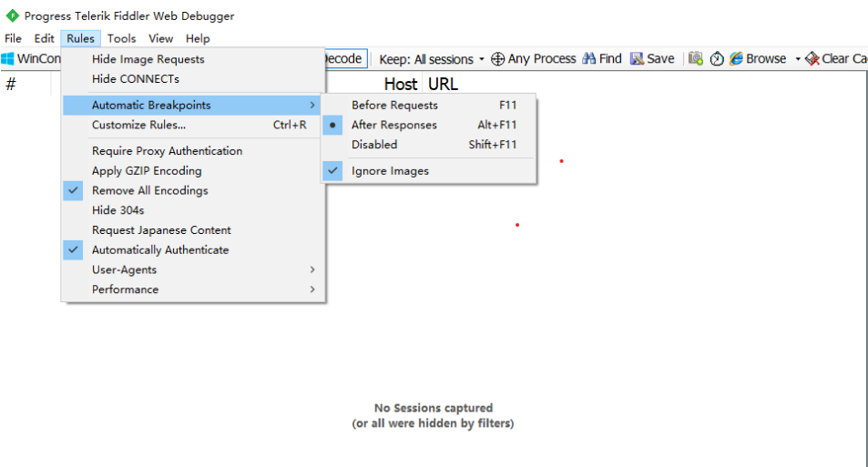Click the timer stopwatch icon
868x467 pixels.
tap(717, 58)
